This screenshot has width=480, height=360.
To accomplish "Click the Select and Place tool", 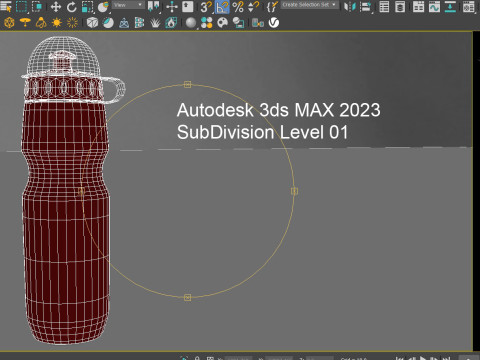I will tap(103, 6).
